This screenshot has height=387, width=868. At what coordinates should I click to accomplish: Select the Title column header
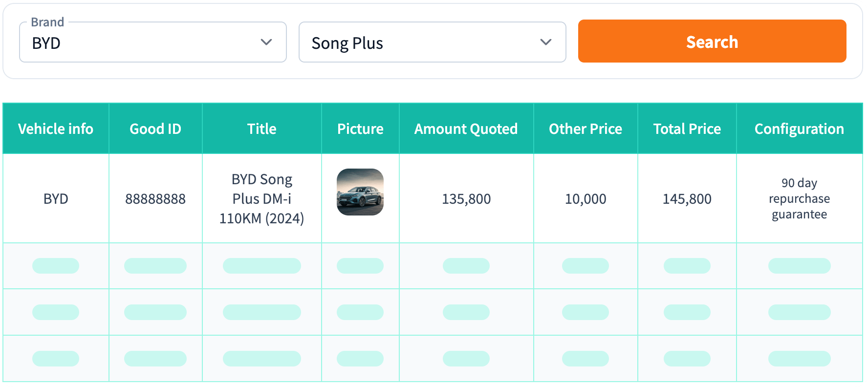[262, 129]
